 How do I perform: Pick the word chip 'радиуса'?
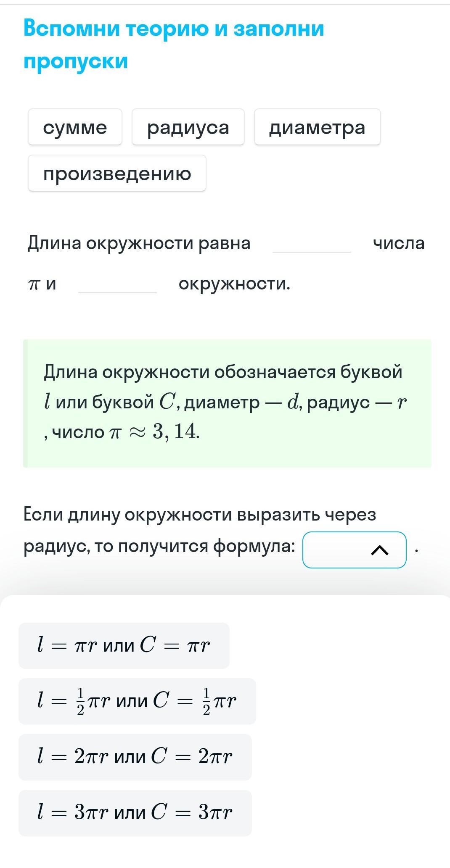(x=188, y=127)
